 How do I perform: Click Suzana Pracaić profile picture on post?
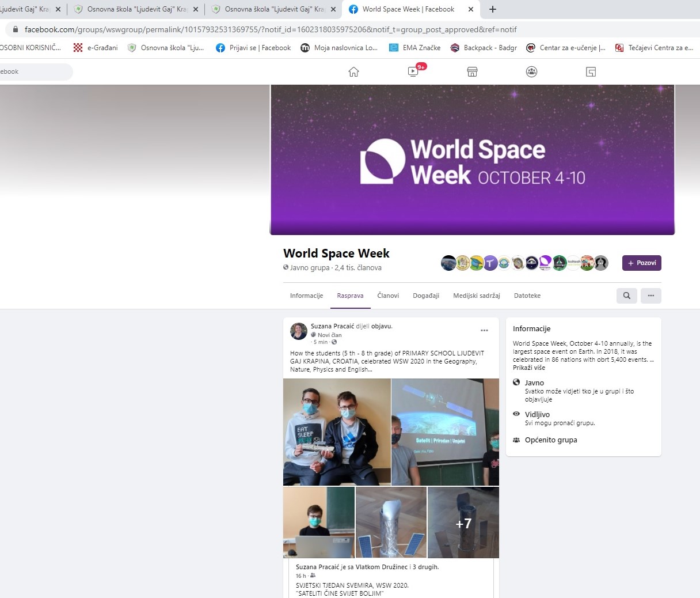pyautogui.click(x=299, y=331)
